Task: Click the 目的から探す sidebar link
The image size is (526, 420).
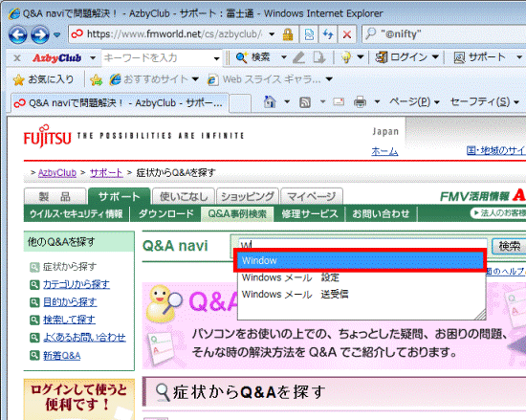Action: click(70, 302)
